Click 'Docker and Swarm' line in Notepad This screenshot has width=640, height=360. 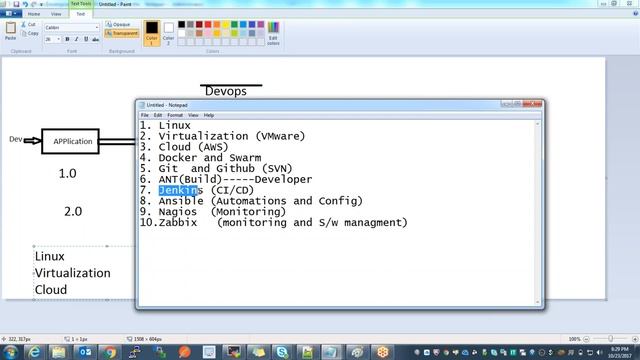coord(210,158)
